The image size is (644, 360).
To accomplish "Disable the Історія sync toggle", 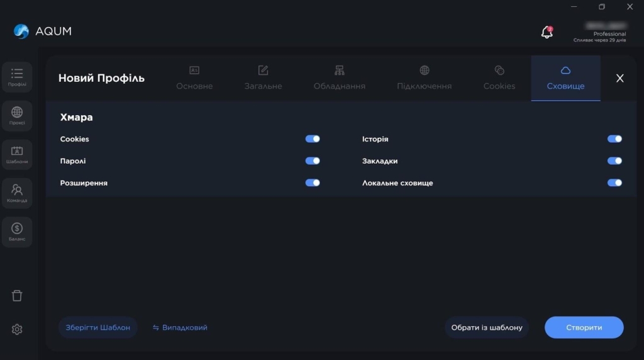I will click(614, 139).
